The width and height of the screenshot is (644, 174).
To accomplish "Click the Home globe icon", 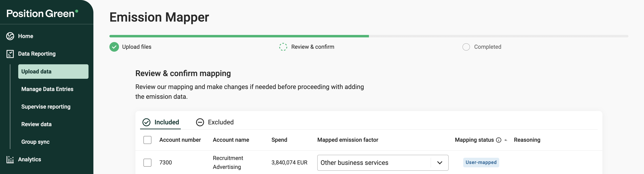I will coord(10,36).
